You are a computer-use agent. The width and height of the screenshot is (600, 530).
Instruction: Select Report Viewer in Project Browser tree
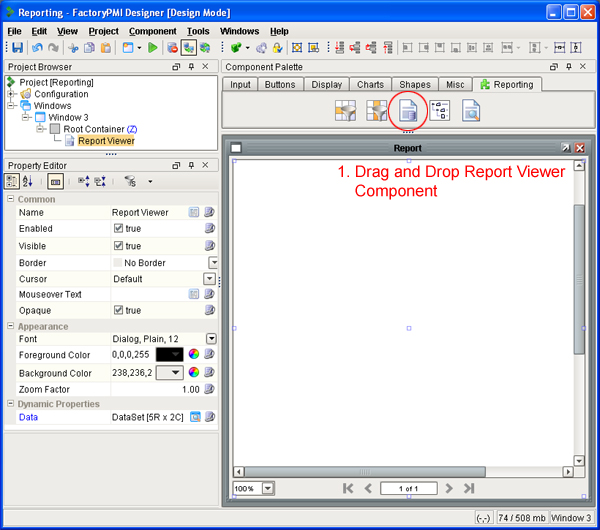click(106, 141)
